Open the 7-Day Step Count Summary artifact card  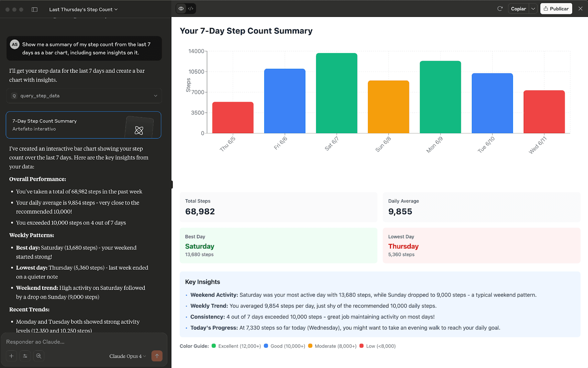83,125
